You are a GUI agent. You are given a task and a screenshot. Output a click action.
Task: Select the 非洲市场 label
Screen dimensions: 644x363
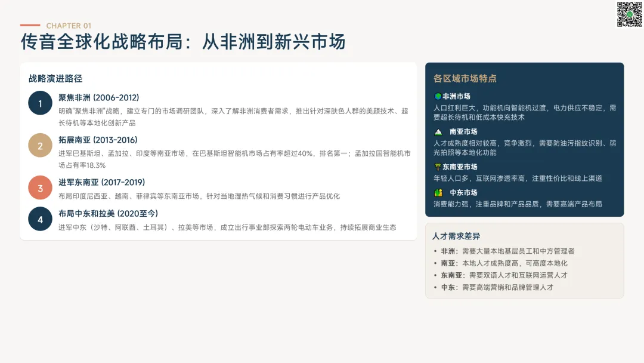pyautogui.click(x=456, y=96)
